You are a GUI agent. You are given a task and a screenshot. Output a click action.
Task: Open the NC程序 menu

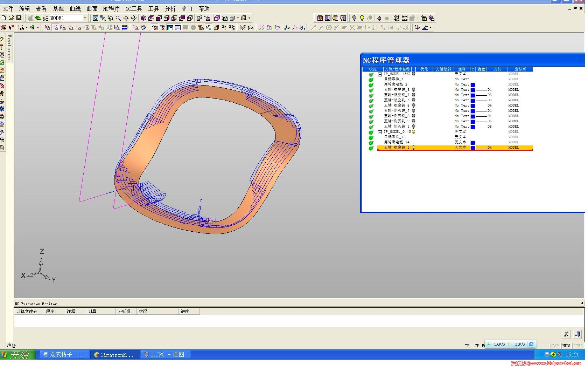point(111,9)
